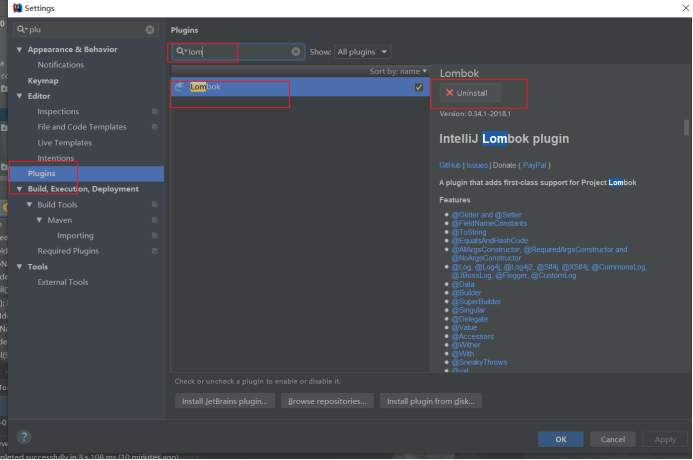Focus the settings search field containing plu
This screenshot has width=693, height=460.
coord(86,30)
